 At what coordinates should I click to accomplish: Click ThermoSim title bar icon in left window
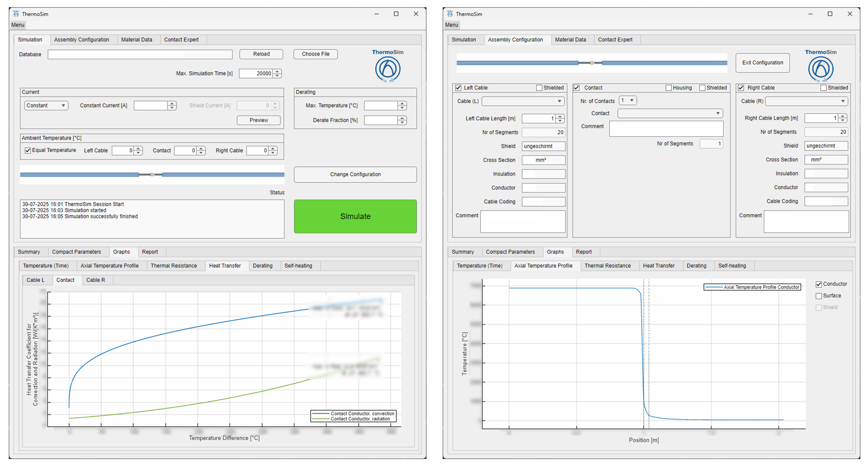coord(16,14)
